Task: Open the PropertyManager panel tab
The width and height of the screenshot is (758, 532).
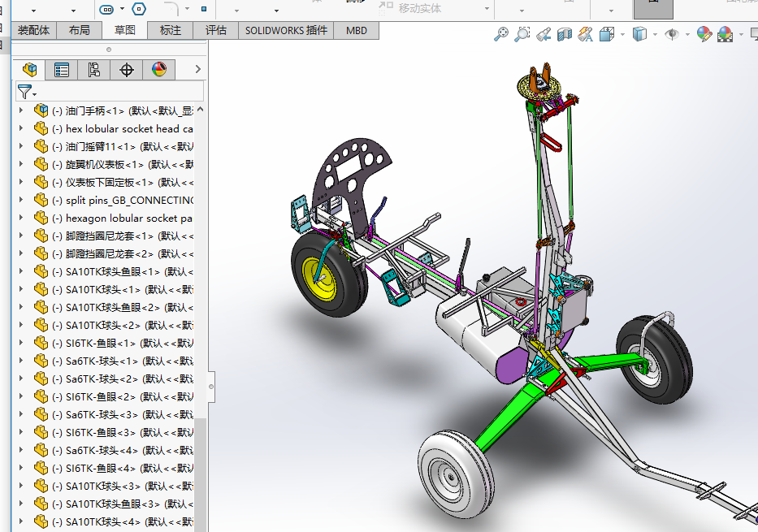Action: (x=62, y=70)
